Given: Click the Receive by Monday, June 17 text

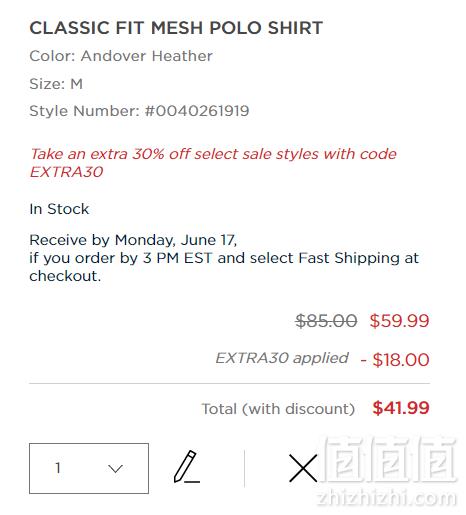Looking at the screenshot, I should 133,240.
